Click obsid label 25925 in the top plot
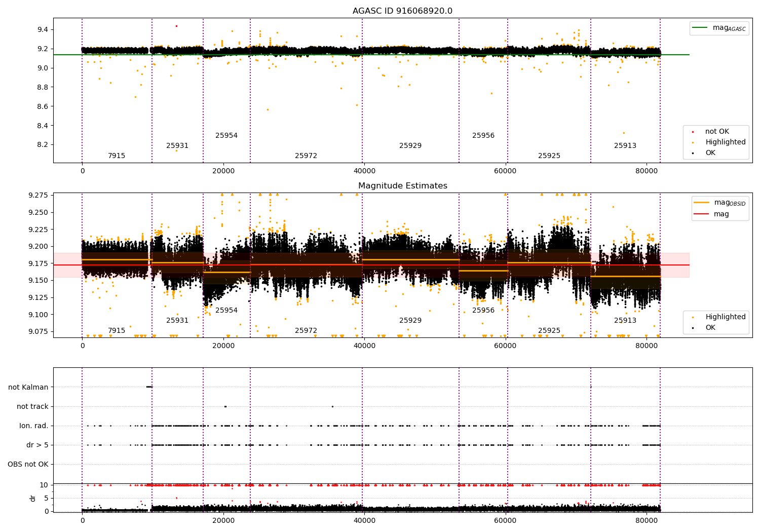The height and width of the screenshot is (532, 760). (549, 156)
